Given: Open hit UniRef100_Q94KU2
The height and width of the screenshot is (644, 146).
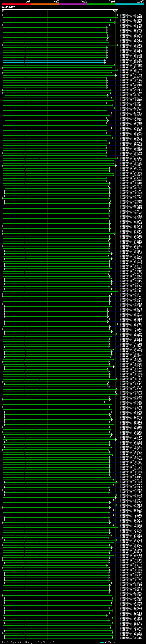Looking at the screenshot, I should click(x=131, y=27).
